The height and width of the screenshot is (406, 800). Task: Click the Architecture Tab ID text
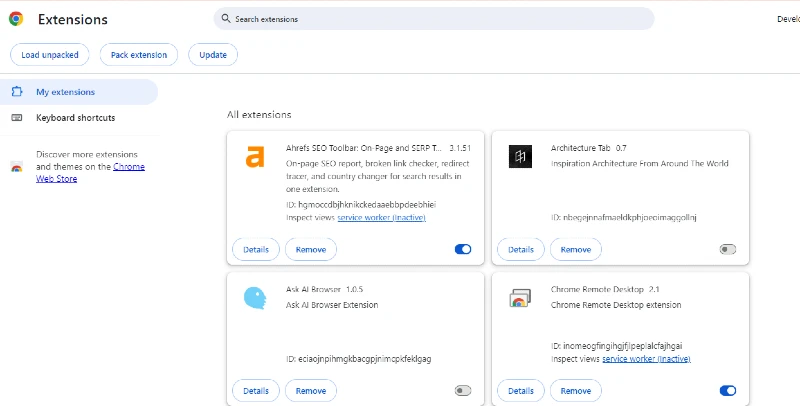[624, 217]
